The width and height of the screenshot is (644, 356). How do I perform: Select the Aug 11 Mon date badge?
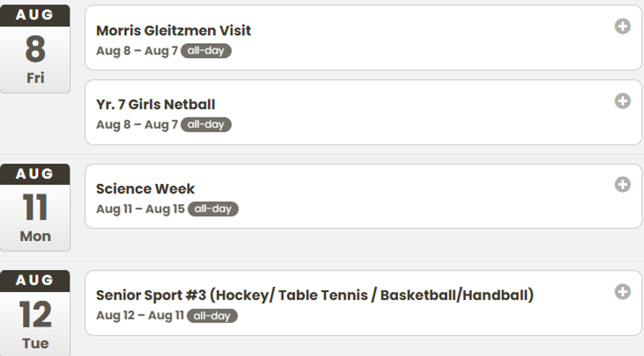(35, 207)
